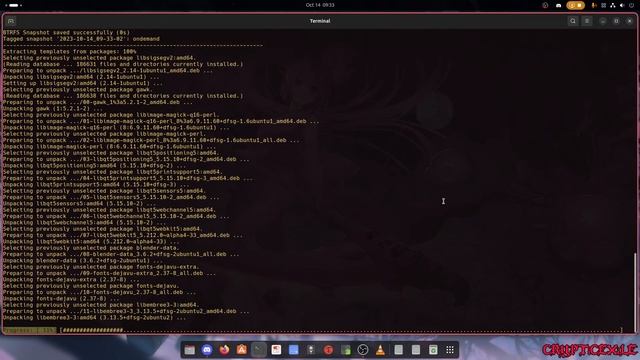This screenshot has width=640, height=360.
Task: Open the white app icon beside Terminal in the dock
Action: click(x=276, y=350)
